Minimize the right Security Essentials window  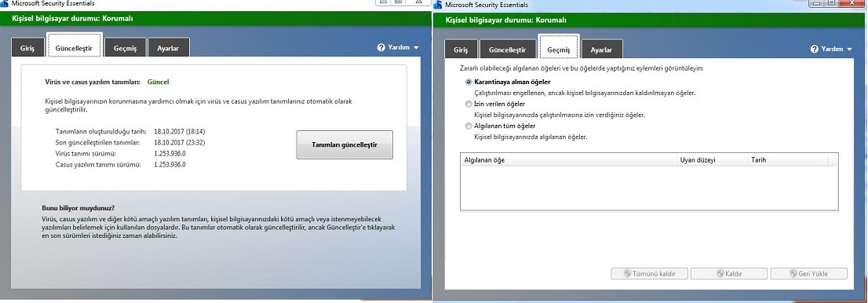817,3
